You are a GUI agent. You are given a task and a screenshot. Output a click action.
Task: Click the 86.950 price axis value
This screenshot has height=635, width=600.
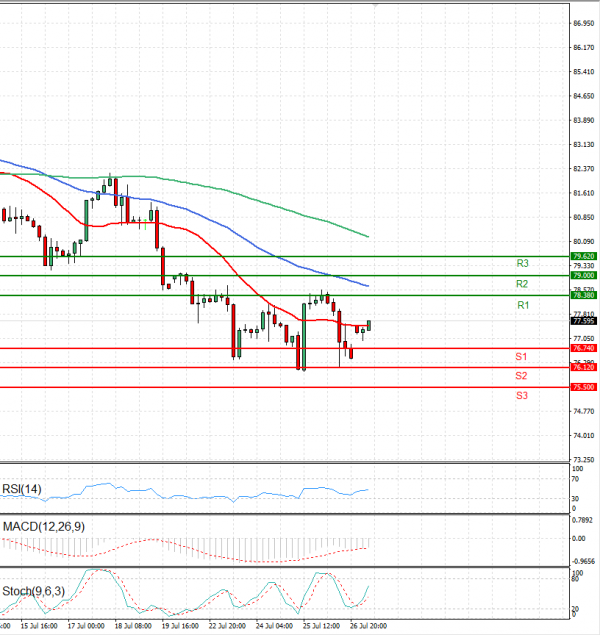(584, 23)
